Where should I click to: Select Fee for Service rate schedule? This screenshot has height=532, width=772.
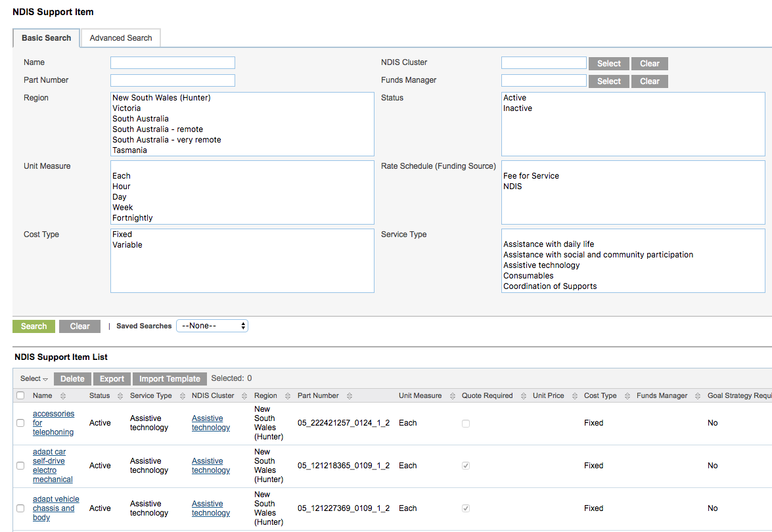click(531, 176)
